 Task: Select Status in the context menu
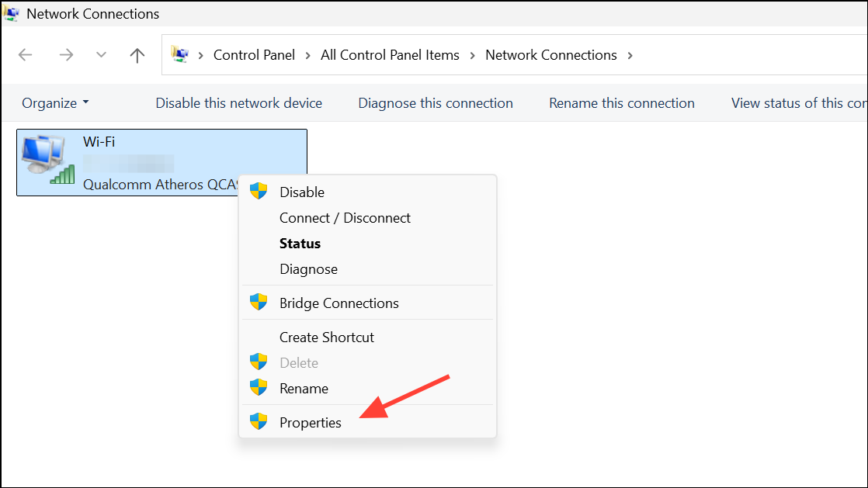coord(300,244)
